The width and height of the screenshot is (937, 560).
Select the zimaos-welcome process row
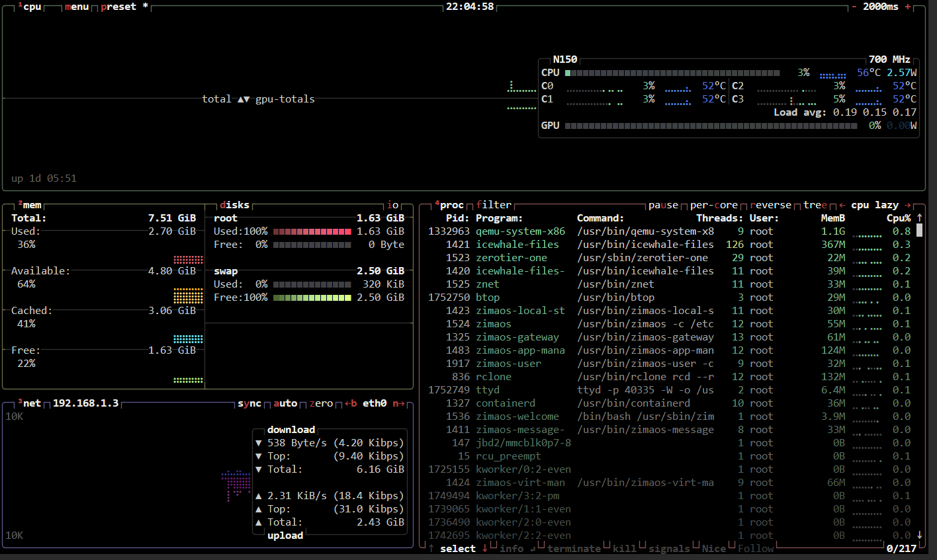pos(669,417)
